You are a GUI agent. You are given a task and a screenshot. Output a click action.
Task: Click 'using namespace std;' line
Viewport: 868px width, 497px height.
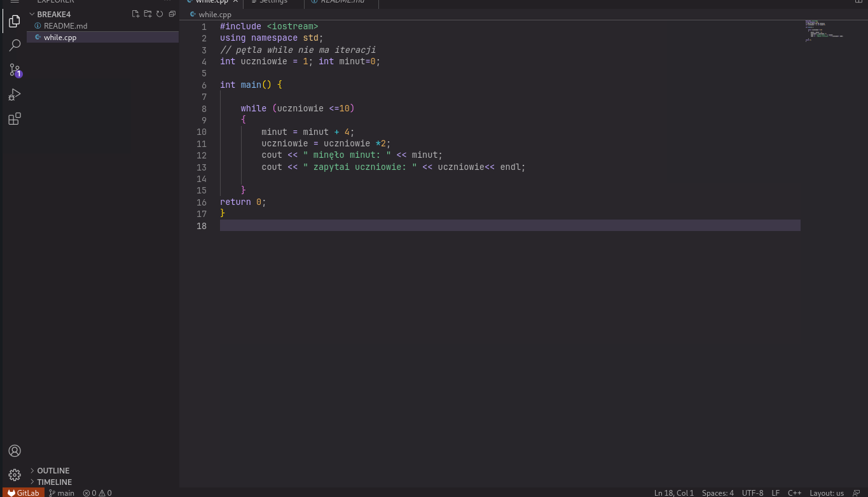(272, 38)
